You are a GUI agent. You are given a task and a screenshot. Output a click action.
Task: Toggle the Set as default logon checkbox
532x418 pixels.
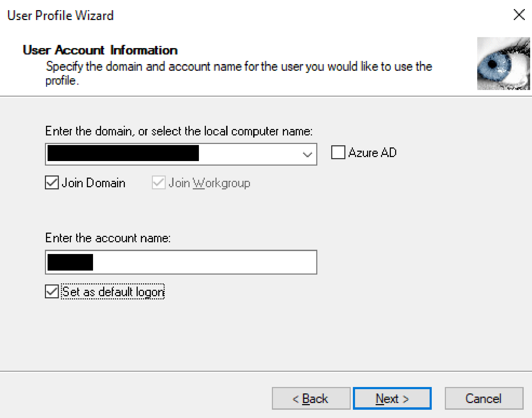pyautogui.click(x=52, y=291)
